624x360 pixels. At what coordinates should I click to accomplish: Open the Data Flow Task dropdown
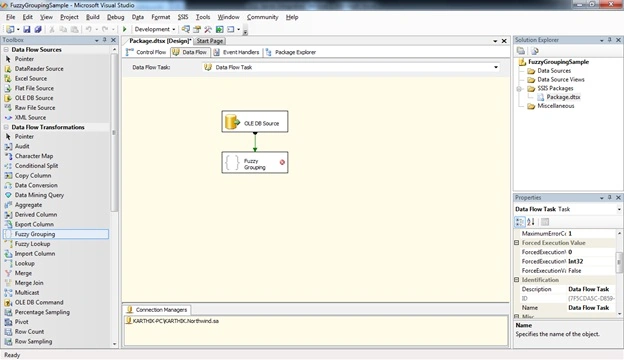496,67
